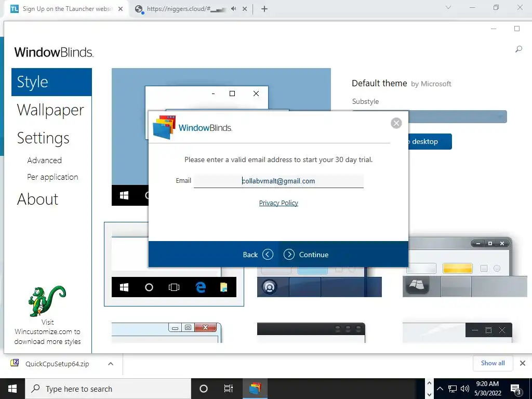Image resolution: width=532 pixels, height=399 pixels.
Task: Expand the QuickCpuSetup64.zip download options arrow
Action: point(111,364)
